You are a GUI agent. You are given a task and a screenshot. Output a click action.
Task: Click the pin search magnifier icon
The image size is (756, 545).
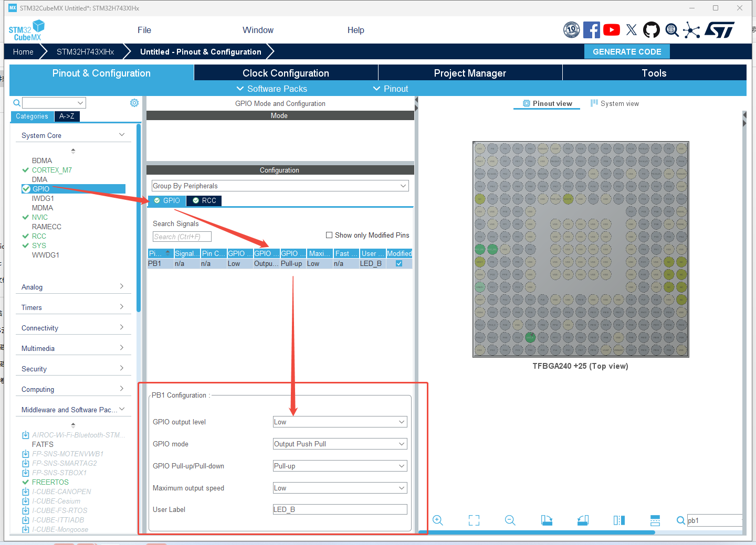(681, 520)
